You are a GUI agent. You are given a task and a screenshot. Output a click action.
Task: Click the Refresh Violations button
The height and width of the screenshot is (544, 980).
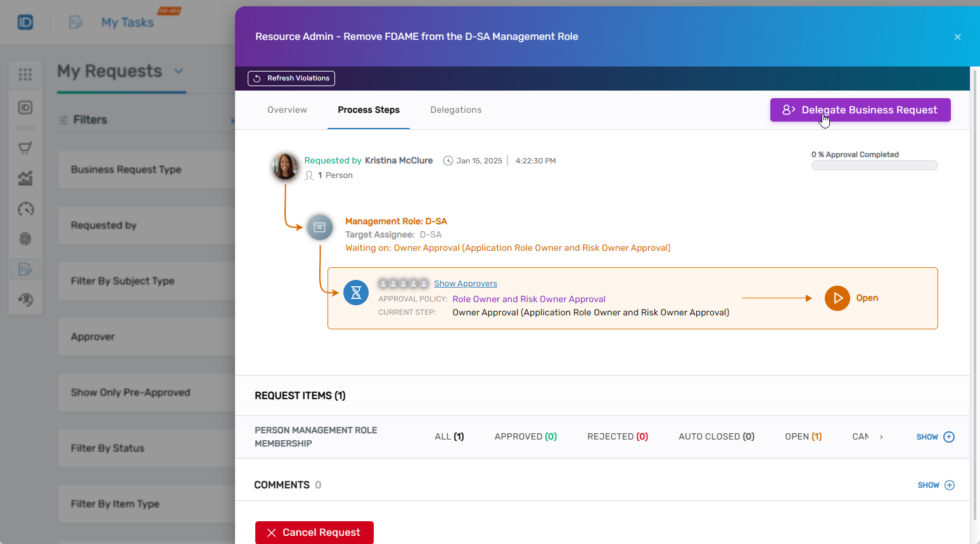(291, 79)
